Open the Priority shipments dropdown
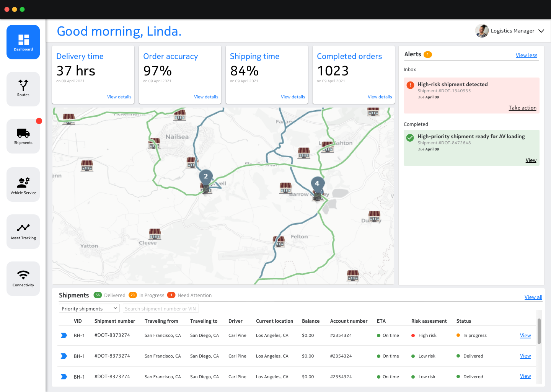The image size is (551, 392). coord(89,309)
